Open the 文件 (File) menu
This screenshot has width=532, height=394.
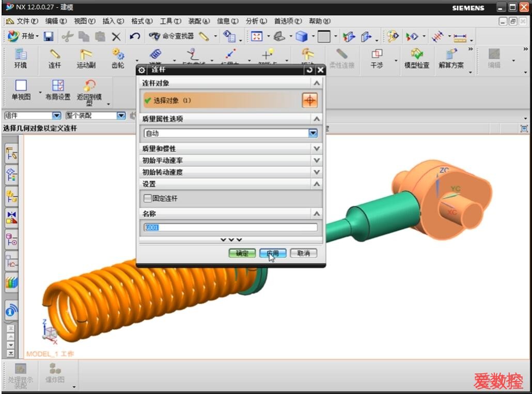[x=23, y=21]
